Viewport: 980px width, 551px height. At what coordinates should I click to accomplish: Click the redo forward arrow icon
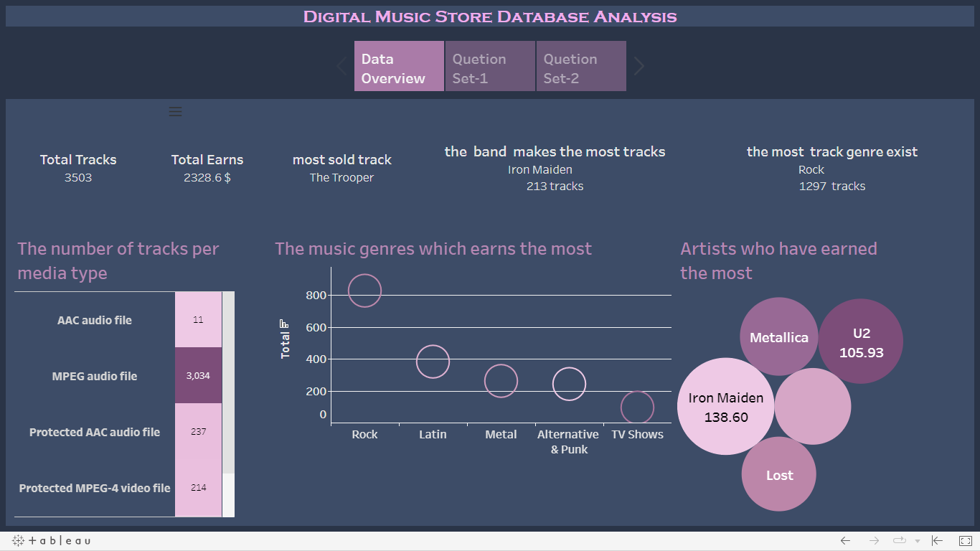tap(874, 541)
